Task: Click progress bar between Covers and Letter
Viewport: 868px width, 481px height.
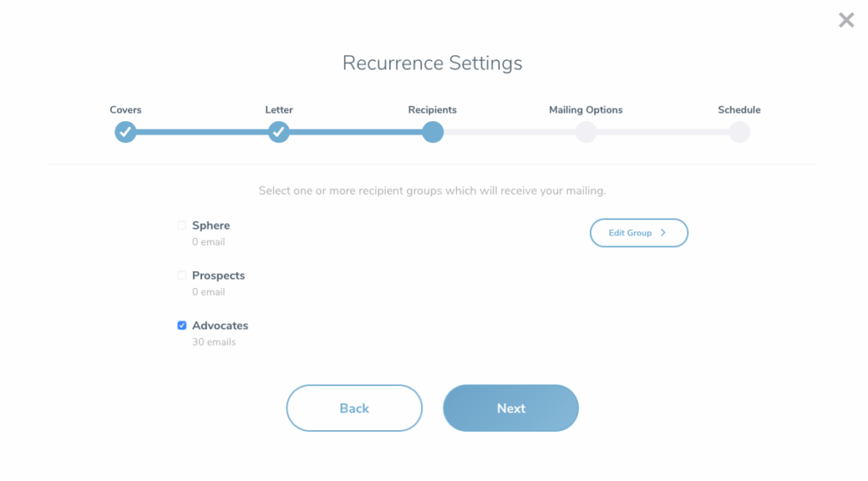Action: pyautogui.click(x=202, y=132)
